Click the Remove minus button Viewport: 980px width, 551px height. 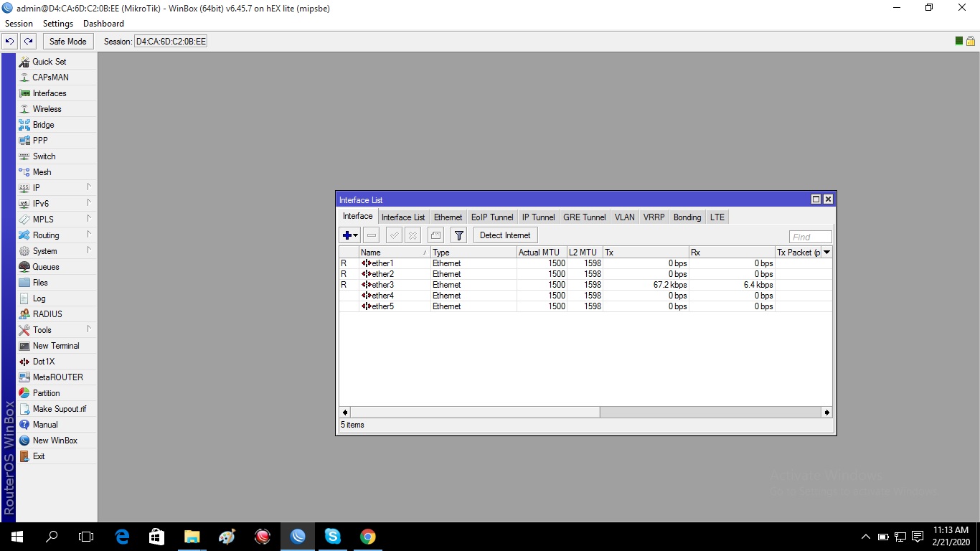(x=372, y=235)
